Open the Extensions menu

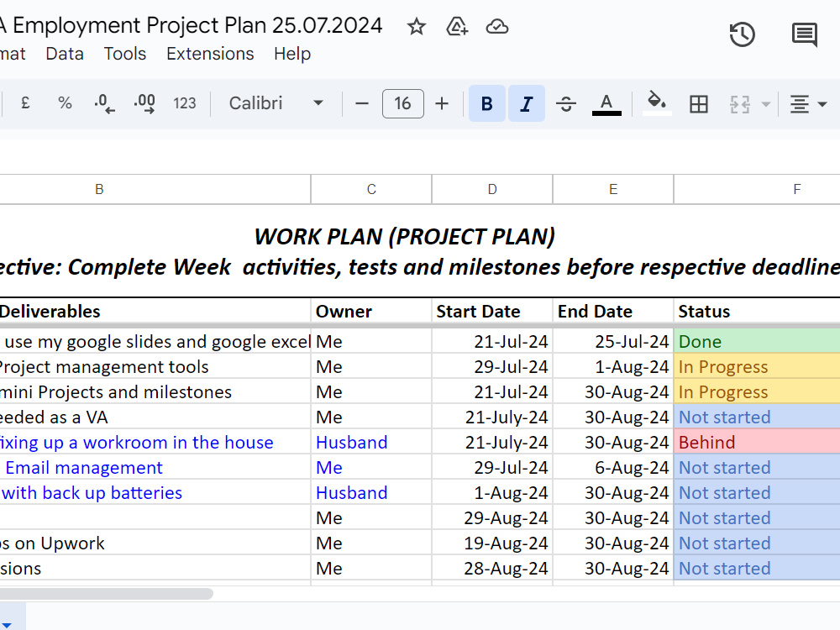coord(210,54)
